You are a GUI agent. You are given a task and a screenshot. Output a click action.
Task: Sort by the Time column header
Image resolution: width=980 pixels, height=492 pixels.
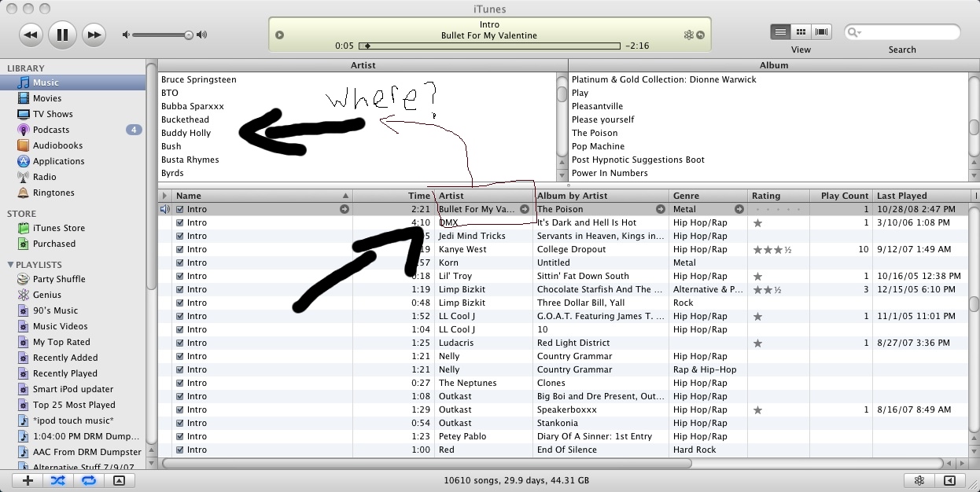tap(393, 196)
